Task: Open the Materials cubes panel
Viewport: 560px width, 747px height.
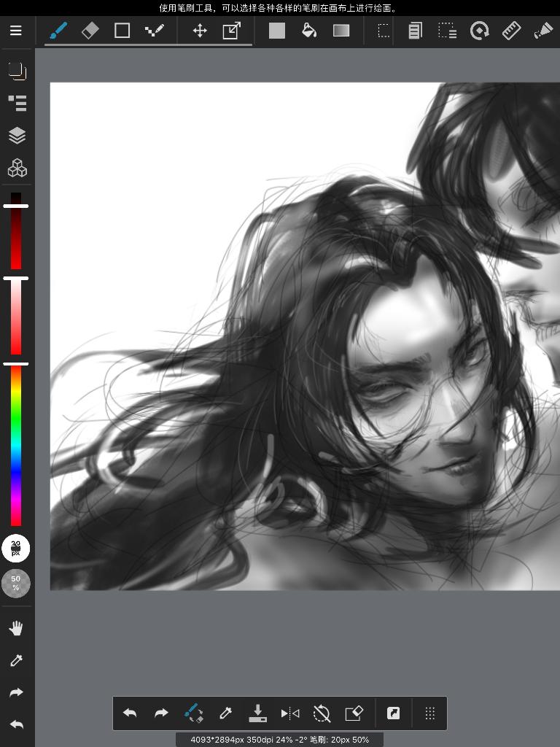Action: pyautogui.click(x=17, y=168)
